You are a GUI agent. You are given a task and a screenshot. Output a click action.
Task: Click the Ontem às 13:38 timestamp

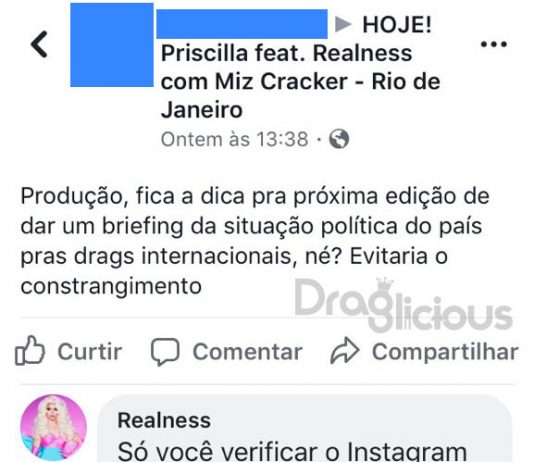[x=235, y=139]
